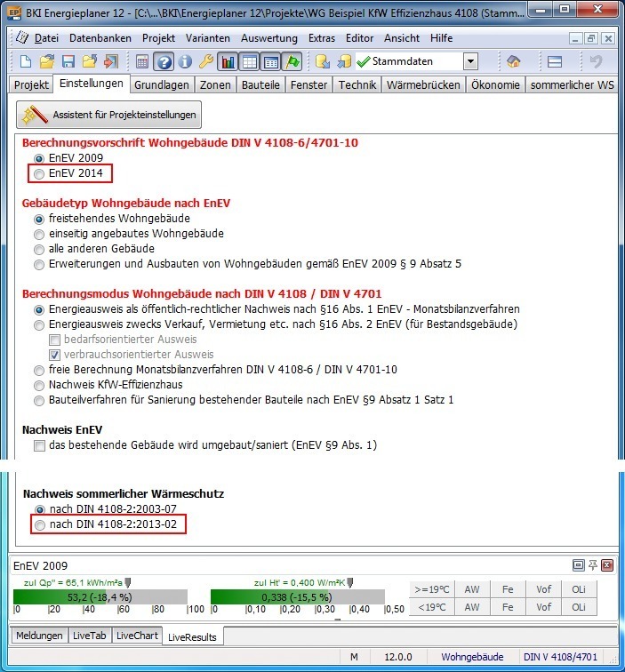
Task: Click the EnEV 2009 panel float window icon
Action: (578, 565)
